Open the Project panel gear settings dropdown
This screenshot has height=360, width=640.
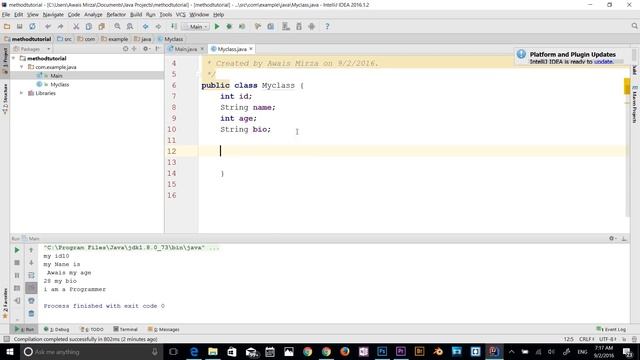pos(146,49)
